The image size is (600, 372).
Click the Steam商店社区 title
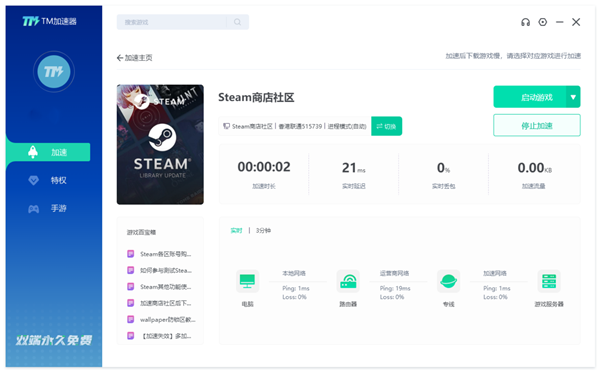point(256,98)
